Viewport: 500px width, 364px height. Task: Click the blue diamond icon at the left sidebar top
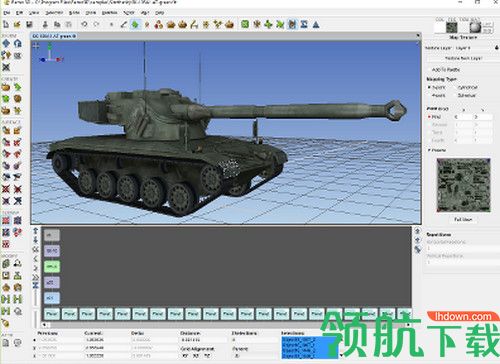coord(6,43)
